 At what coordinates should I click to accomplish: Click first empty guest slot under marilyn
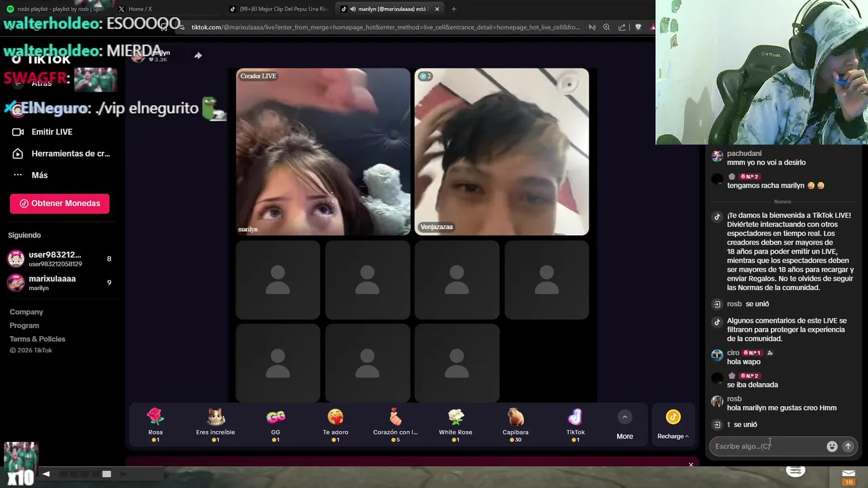pos(278,280)
